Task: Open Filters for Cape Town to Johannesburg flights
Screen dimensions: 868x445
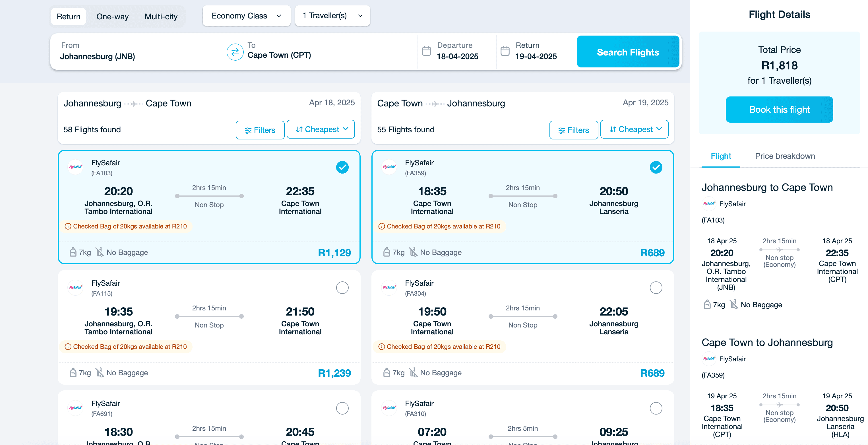Action: pos(573,130)
